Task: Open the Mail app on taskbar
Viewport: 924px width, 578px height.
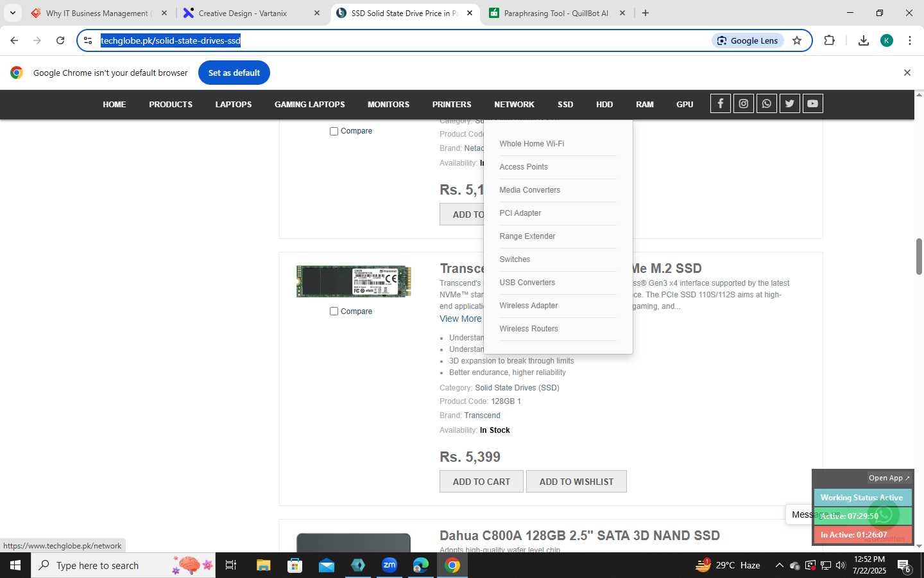Action: pos(326,565)
